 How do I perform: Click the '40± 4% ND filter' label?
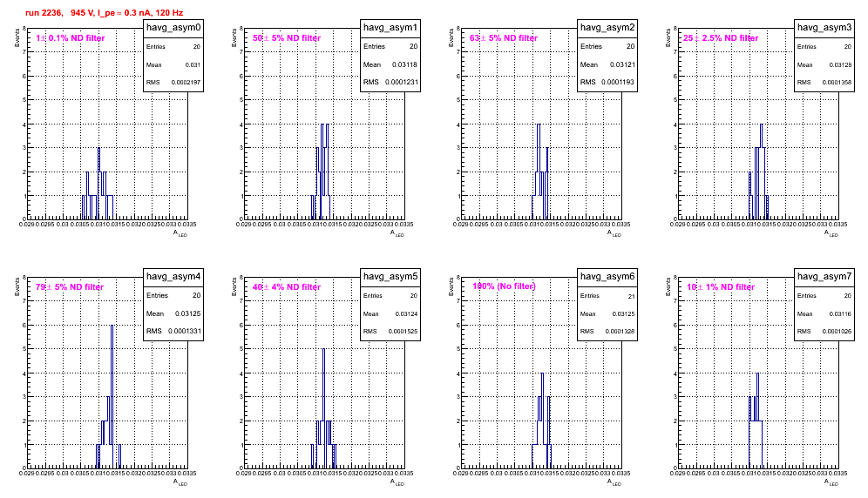[x=287, y=286]
